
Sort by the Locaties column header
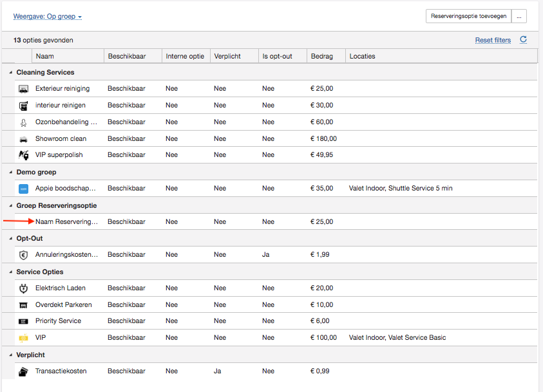coord(441,56)
